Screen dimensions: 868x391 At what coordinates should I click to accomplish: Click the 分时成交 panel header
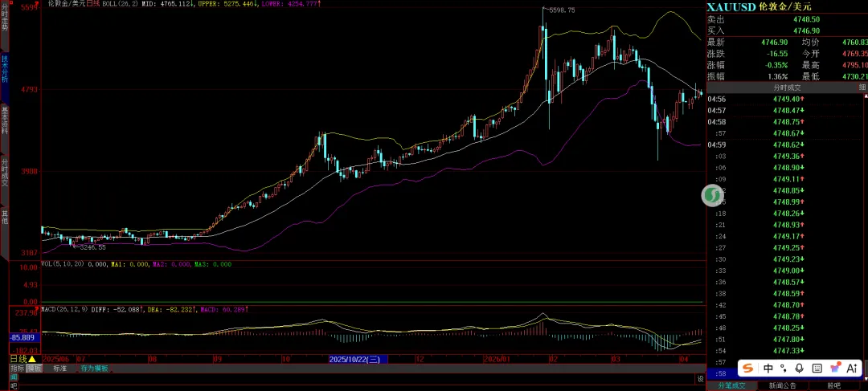(787, 88)
